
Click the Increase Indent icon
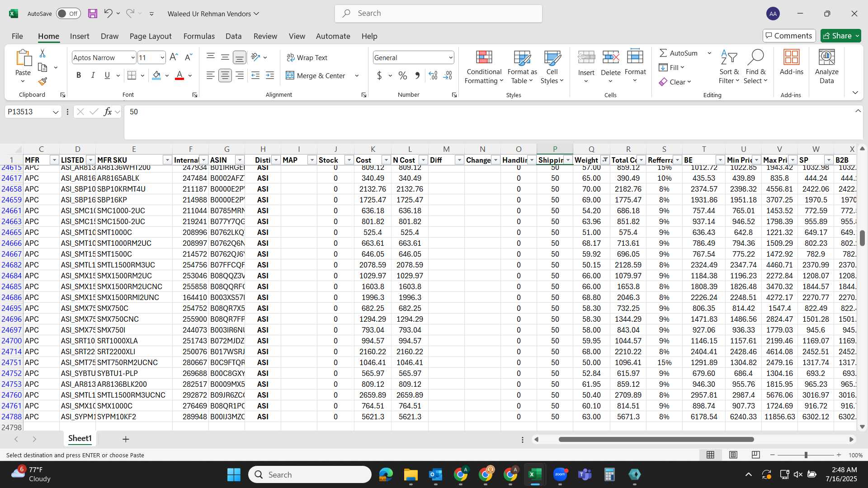pyautogui.click(x=270, y=75)
